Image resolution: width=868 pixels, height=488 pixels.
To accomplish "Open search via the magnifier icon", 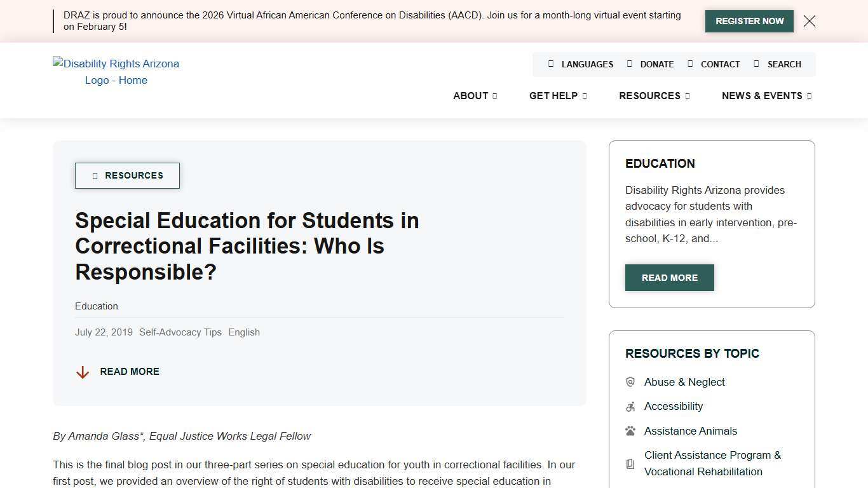I will tap(756, 64).
